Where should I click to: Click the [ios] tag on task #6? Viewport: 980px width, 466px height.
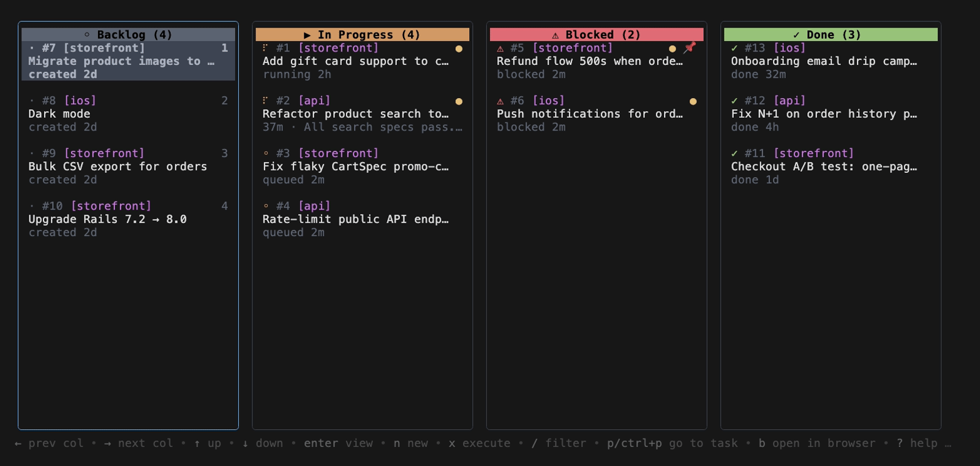click(x=548, y=101)
